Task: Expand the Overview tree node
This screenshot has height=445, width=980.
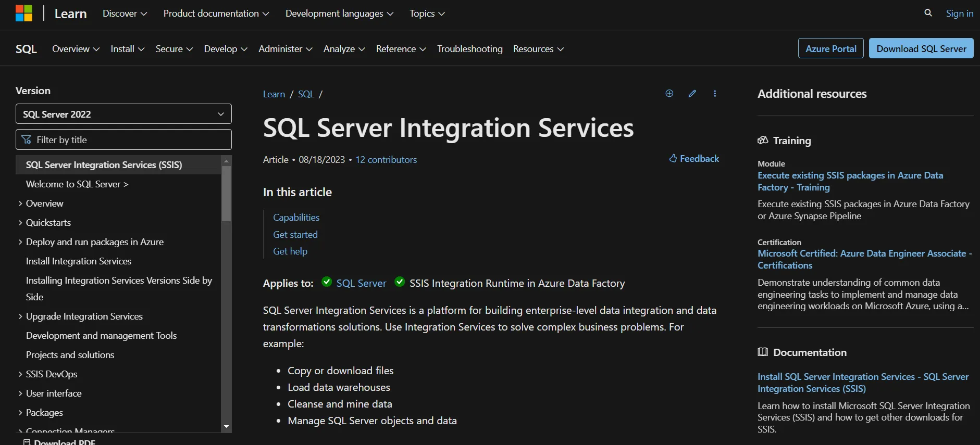Action: tap(20, 204)
